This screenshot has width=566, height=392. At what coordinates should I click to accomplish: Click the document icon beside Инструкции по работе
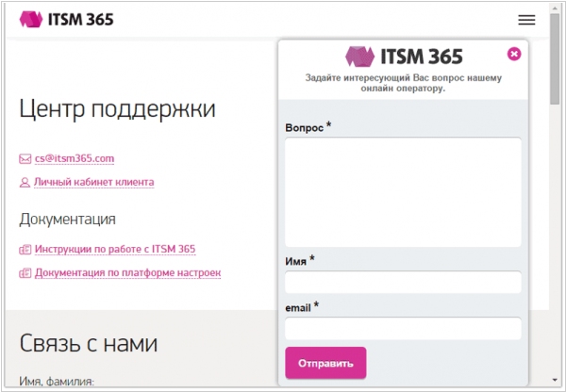[x=25, y=251]
